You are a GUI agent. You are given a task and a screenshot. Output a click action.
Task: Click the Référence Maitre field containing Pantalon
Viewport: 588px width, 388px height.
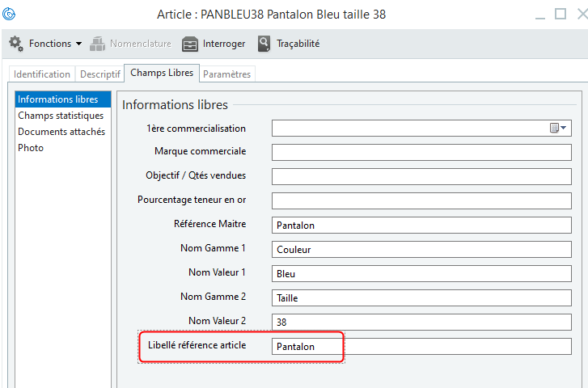[421, 226]
